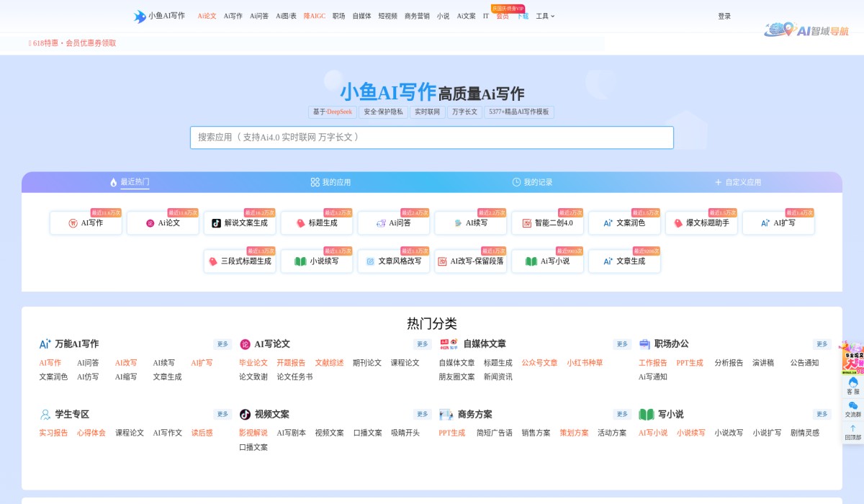Expand 更多 next to 万能AI写作
The image size is (864, 504).
pyautogui.click(x=221, y=344)
